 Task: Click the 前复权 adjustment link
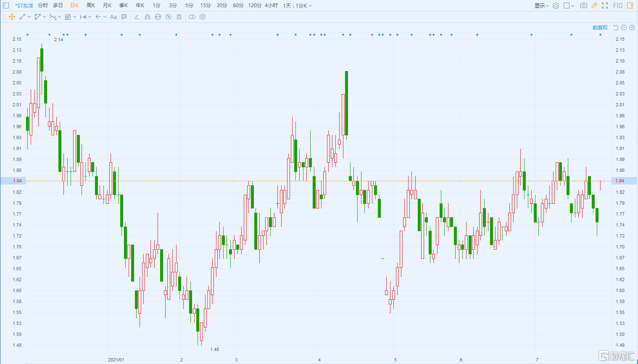click(x=600, y=28)
